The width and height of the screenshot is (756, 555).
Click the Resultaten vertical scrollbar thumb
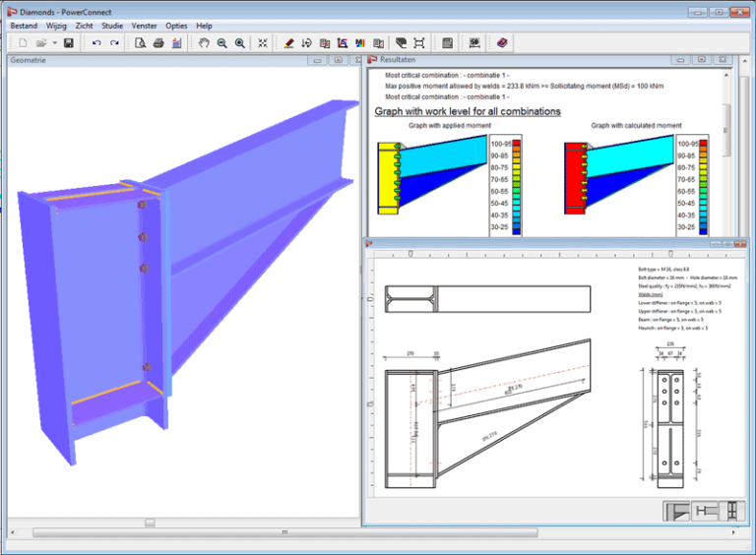[726, 130]
